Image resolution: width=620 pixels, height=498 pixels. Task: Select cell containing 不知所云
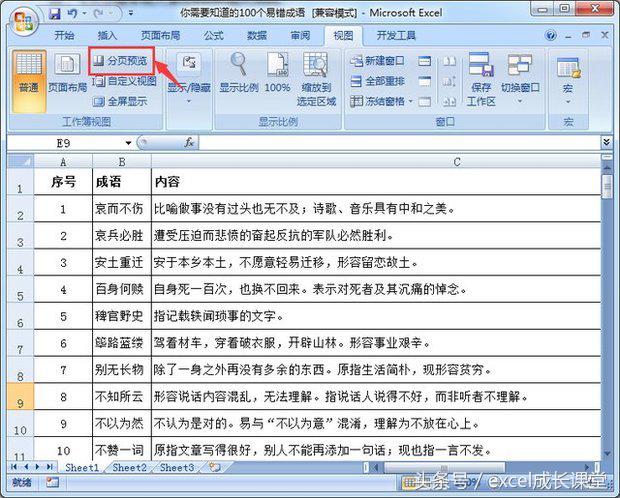click(x=122, y=396)
